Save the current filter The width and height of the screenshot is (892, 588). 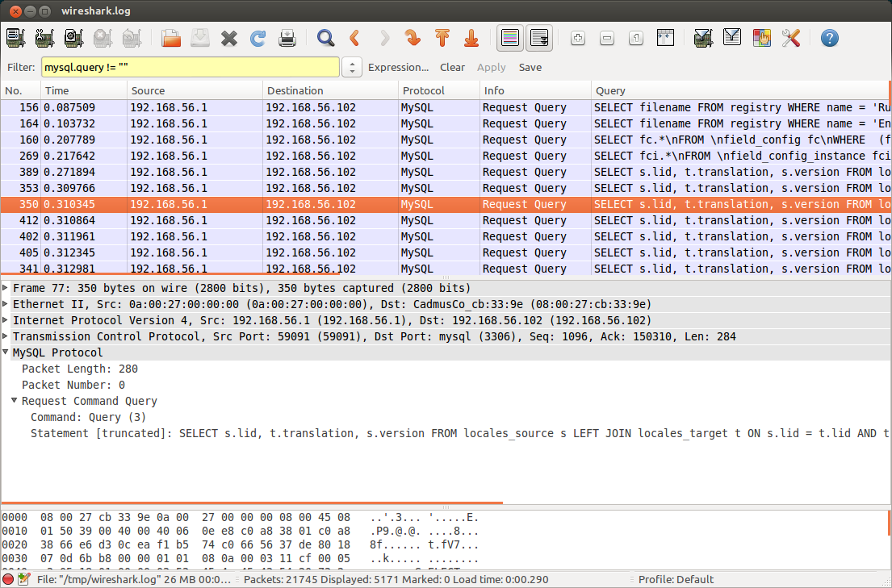click(x=530, y=67)
